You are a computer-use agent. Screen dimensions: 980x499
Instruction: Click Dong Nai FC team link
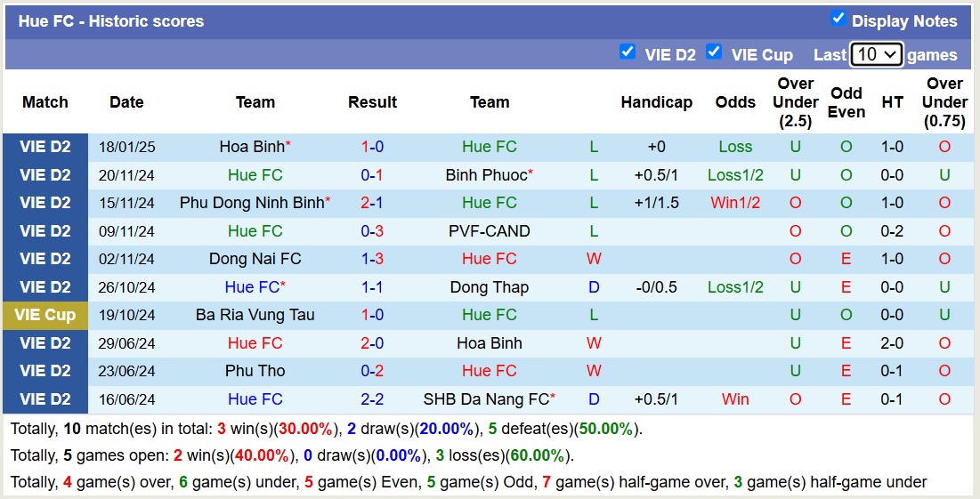point(255,259)
